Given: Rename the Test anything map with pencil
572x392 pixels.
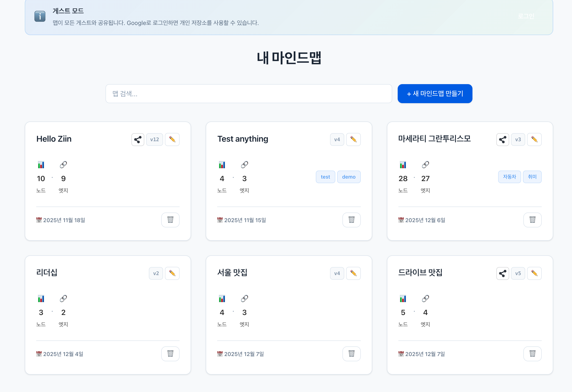Looking at the screenshot, I should (x=353, y=140).
